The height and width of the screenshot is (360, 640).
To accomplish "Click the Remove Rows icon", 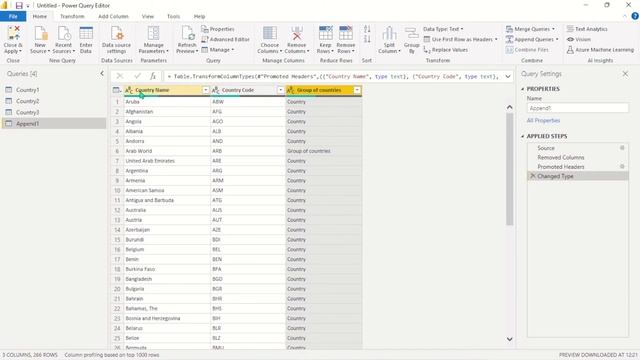I will 346,33.
